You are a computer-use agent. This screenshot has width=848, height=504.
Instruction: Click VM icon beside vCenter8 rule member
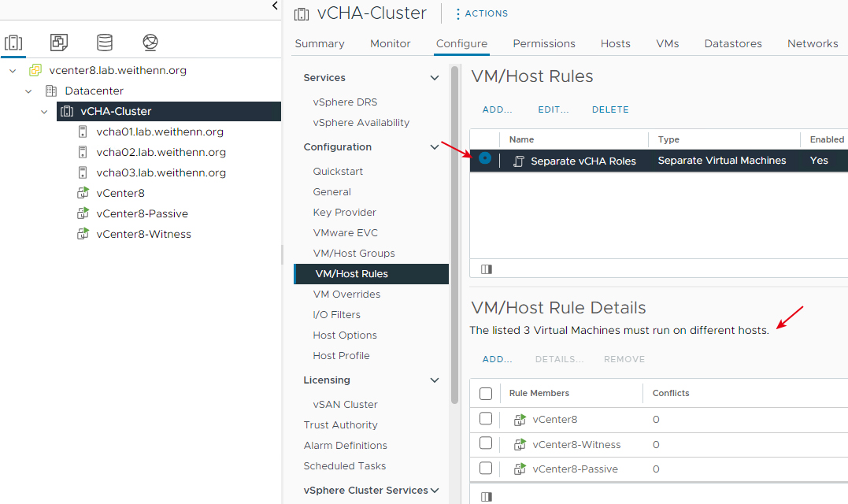(520, 419)
